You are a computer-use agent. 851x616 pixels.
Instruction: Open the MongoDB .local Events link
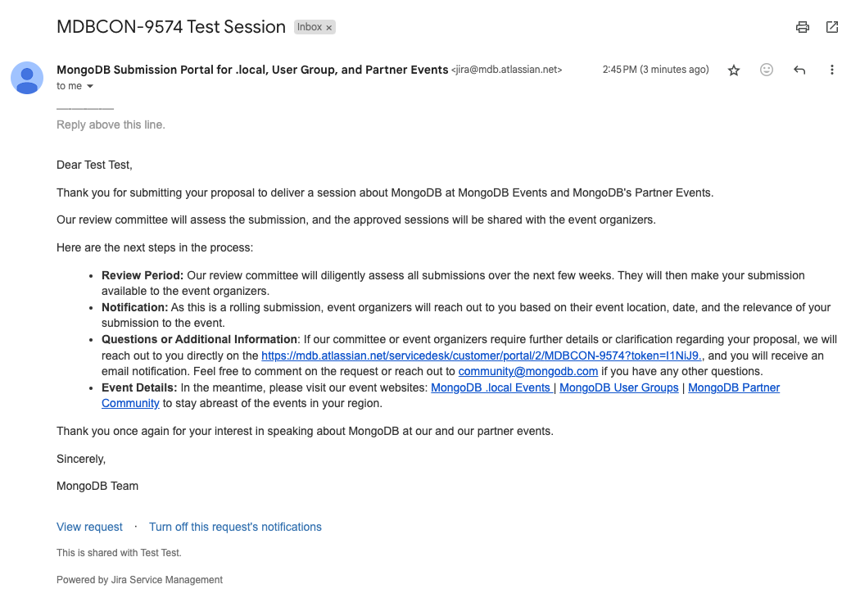[491, 387]
